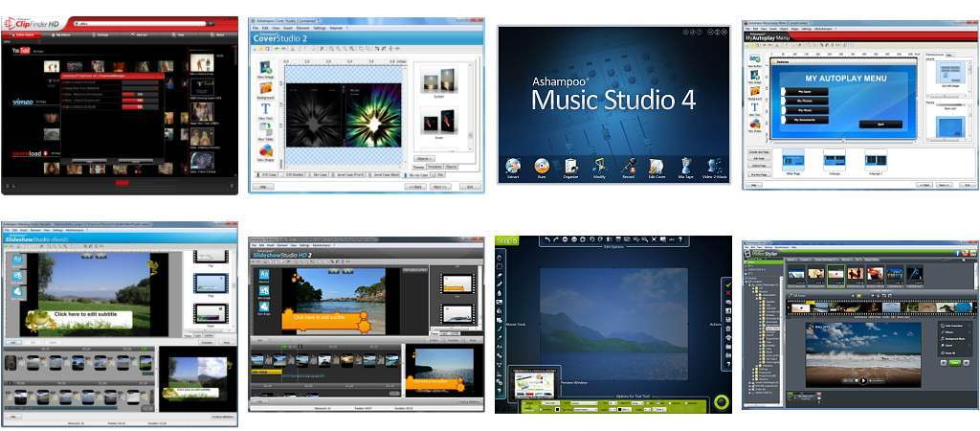
Task: Click Produce slideshow button in Slideshow Studio Elements
Action: [222, 418]
